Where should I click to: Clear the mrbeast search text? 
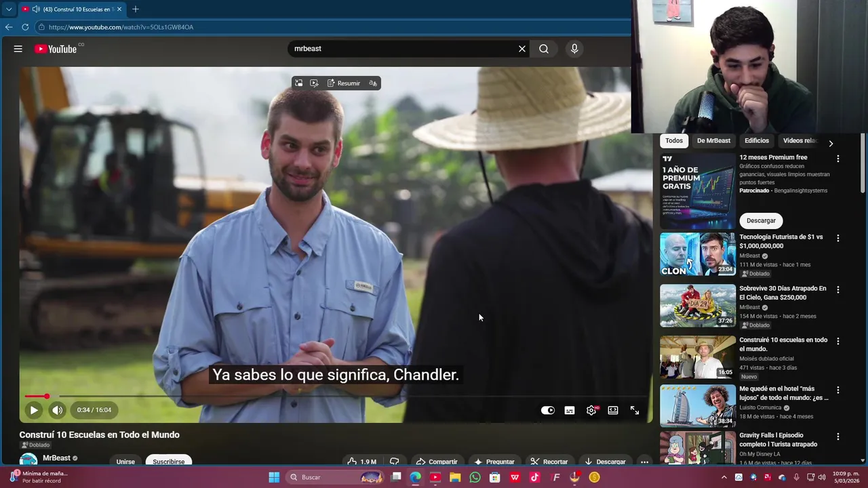(522, 49)
